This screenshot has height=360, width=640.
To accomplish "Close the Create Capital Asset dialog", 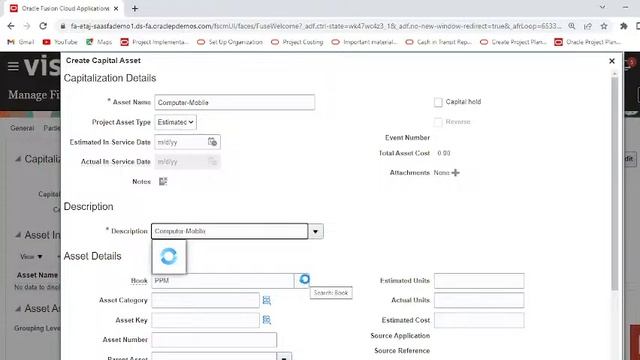I will [x=611, y=61].
